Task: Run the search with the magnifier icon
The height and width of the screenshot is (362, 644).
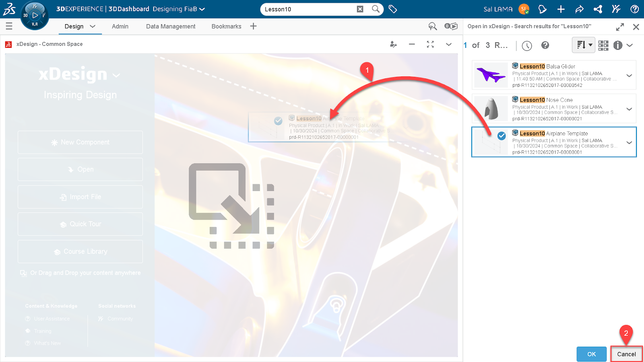Action: pyautogui.click(x=376, y=9)
